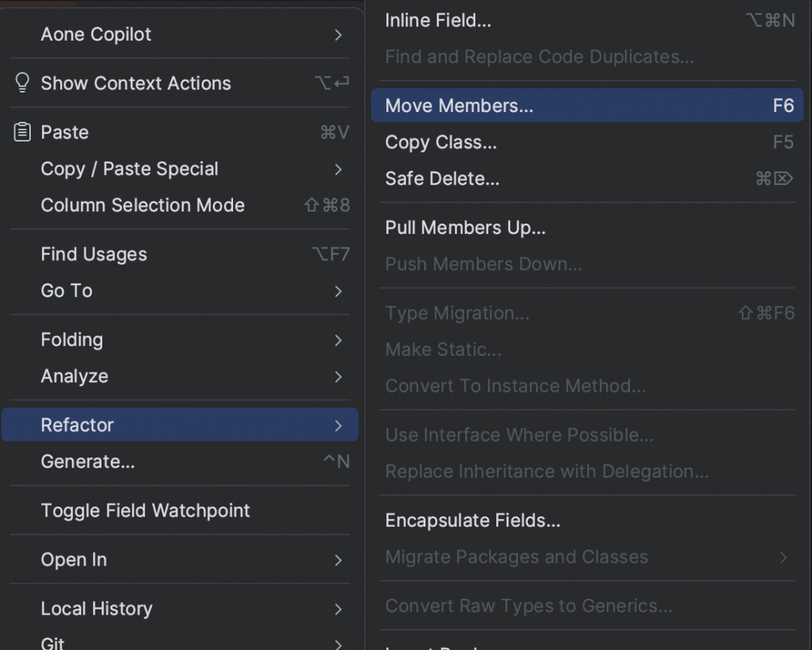This screenshot has height=650, width=812.
Task: Choose Toggle Field Watchpoint
Action: pyautogui.click(x=180, y=511)
